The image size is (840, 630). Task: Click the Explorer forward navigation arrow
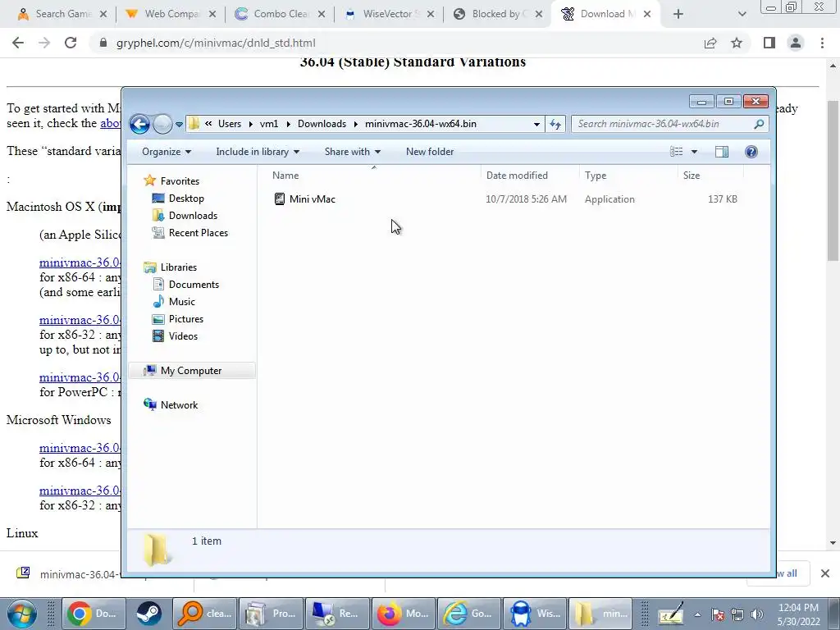tap(162, 125)
